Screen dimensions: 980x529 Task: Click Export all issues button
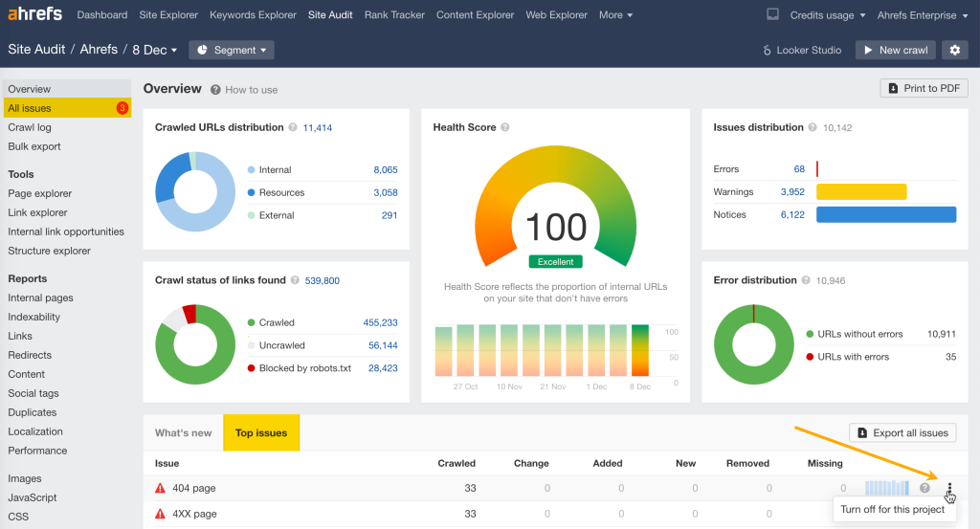tap(902, 432)
